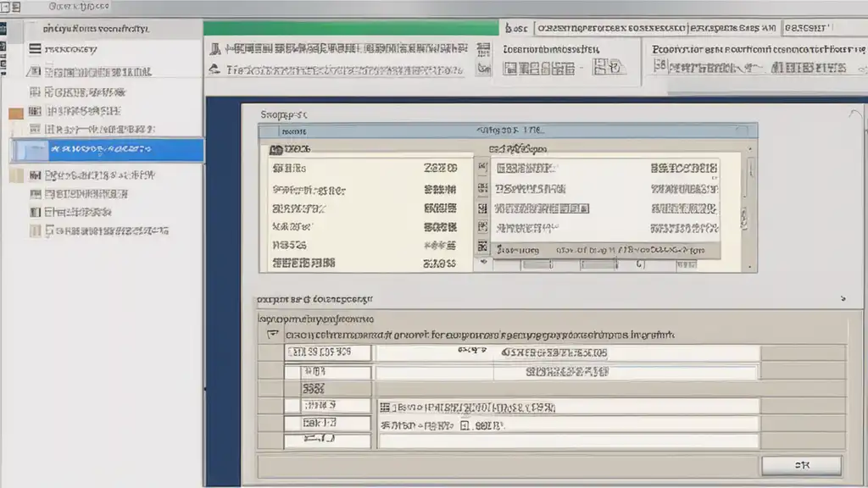Image resolution: width=868 pixels, height=488 pixels.
Task: Click the orange square icon in the sidebar
Action: point(15,113)
